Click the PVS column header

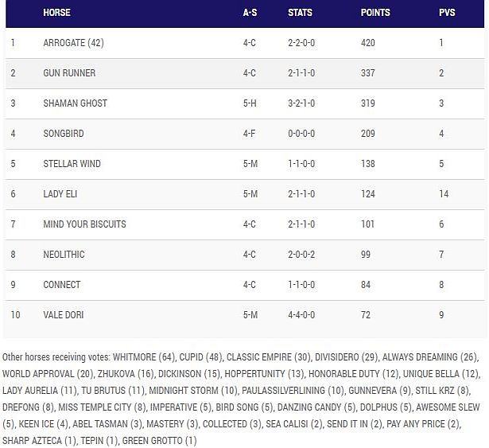click(x=446, y=13)
